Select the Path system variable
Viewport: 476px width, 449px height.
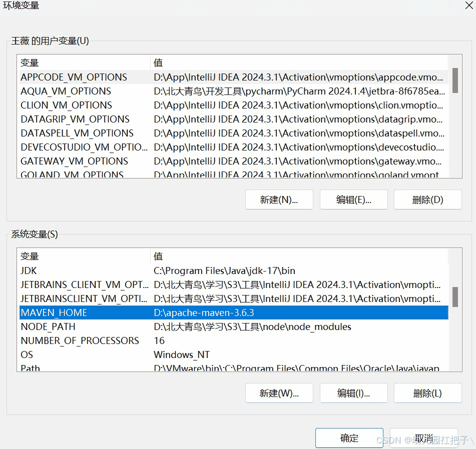75,368
